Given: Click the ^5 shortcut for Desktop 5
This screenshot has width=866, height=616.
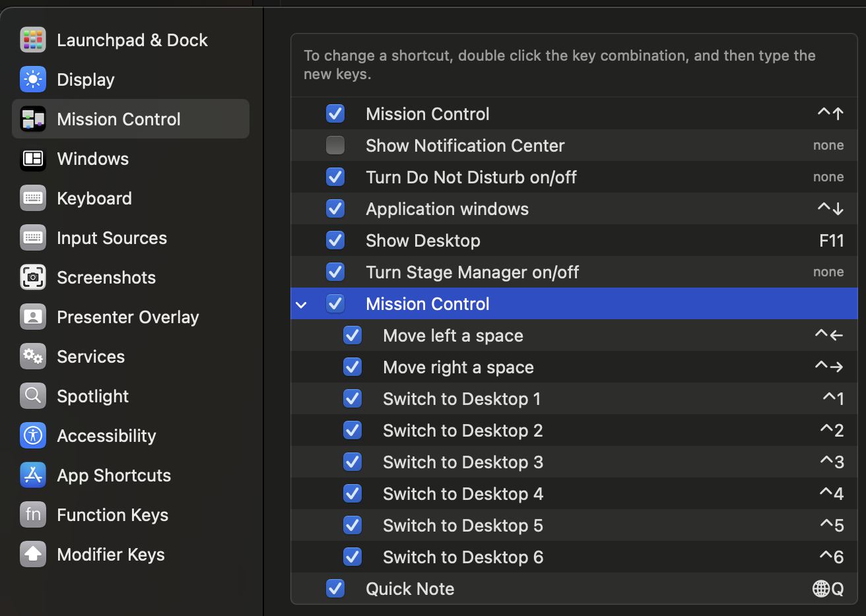Looking at the screenshot, I should point(832,525).
